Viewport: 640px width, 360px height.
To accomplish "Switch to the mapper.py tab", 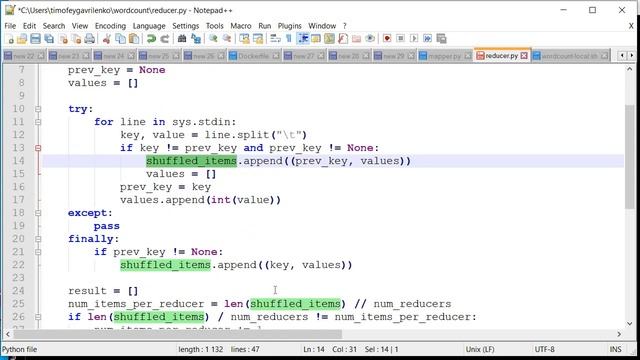I will point(445,56).
